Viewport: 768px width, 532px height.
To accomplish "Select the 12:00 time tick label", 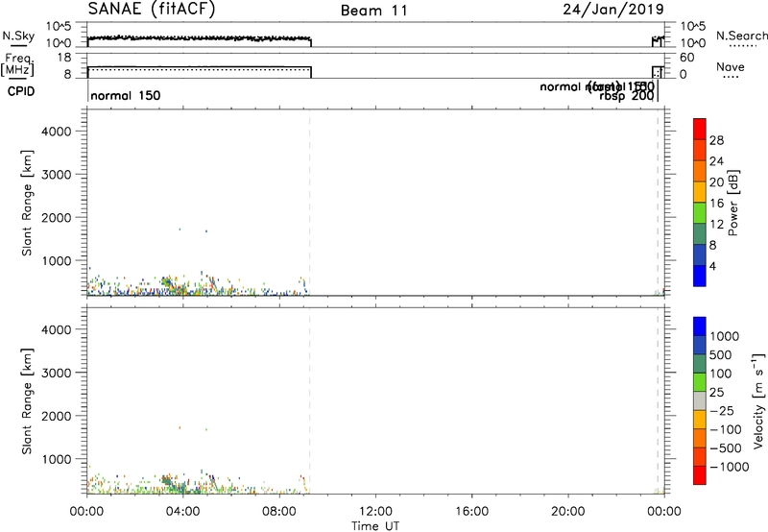I will (375, 512).
